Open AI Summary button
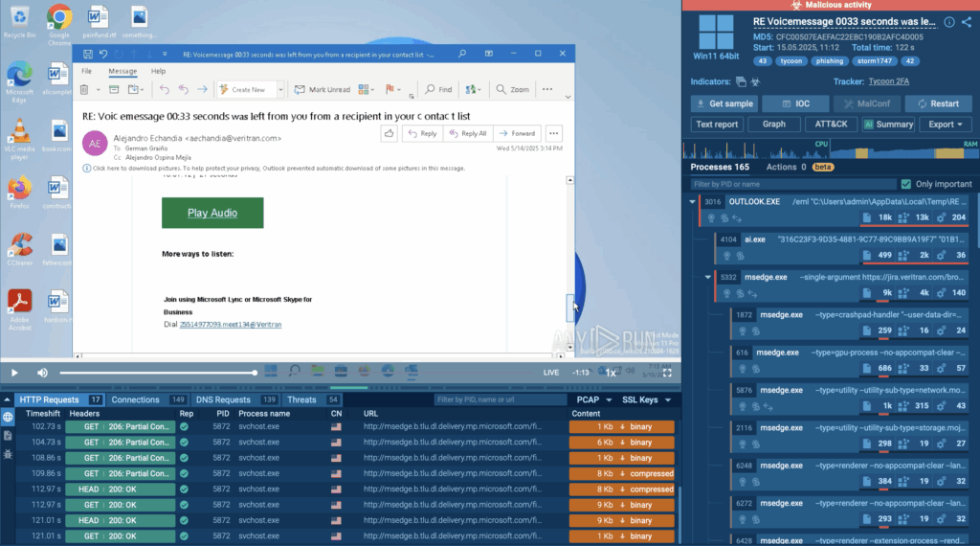Image resolution: width=980 pixels, height=546 pixels. [888, 125]
